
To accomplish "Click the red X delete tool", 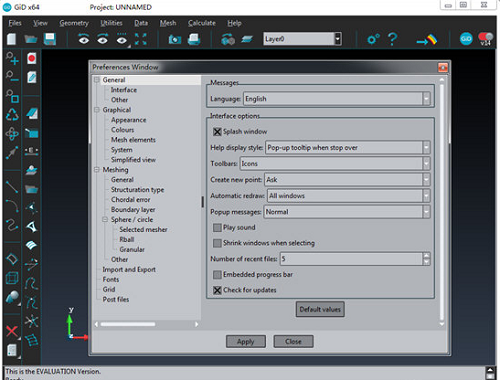I will click(x=12, y=331).
